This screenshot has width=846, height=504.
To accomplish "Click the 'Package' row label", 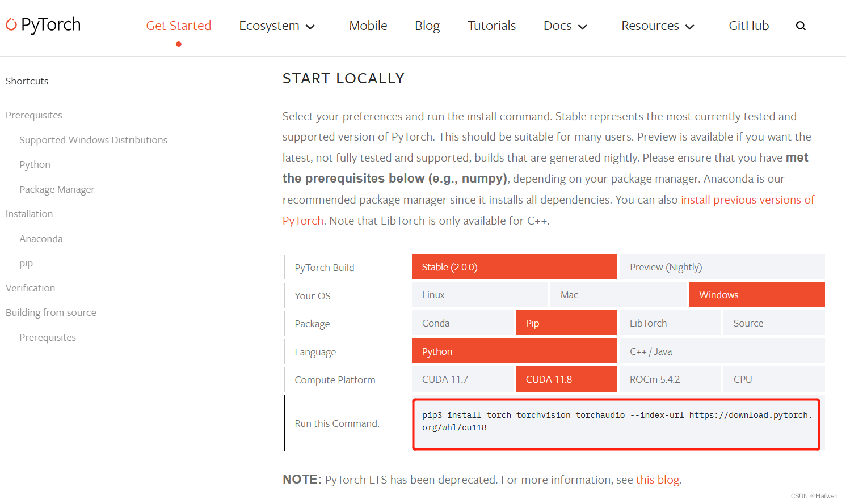I will (312, 324).
